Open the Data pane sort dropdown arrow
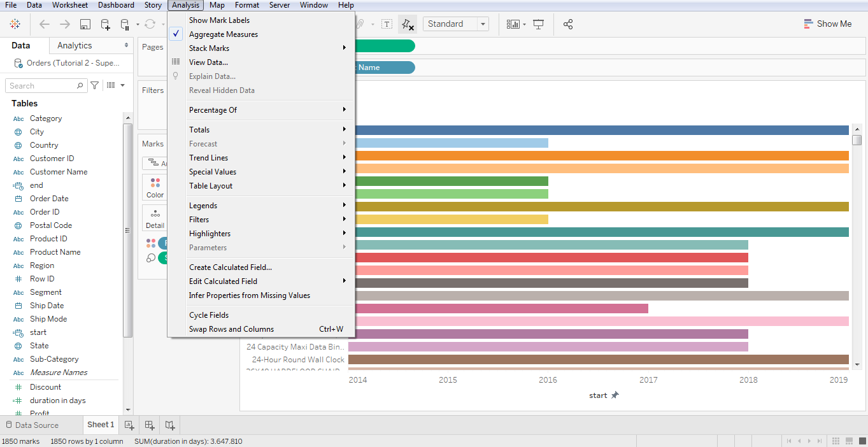This screenshot has width=868, height=447. click(122, 85)
